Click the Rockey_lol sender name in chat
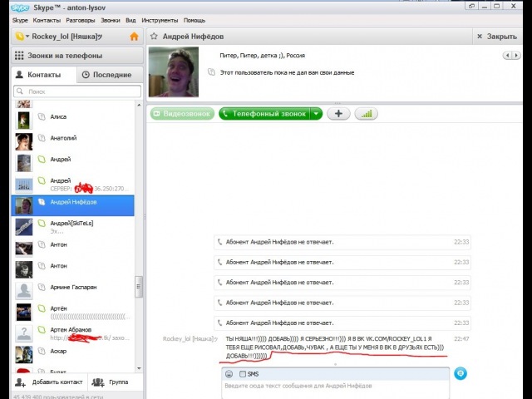 click(x=190, y=338)
